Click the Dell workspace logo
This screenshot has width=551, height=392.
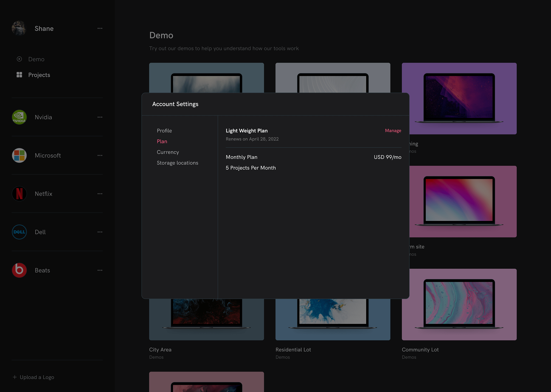pos(19,232)
